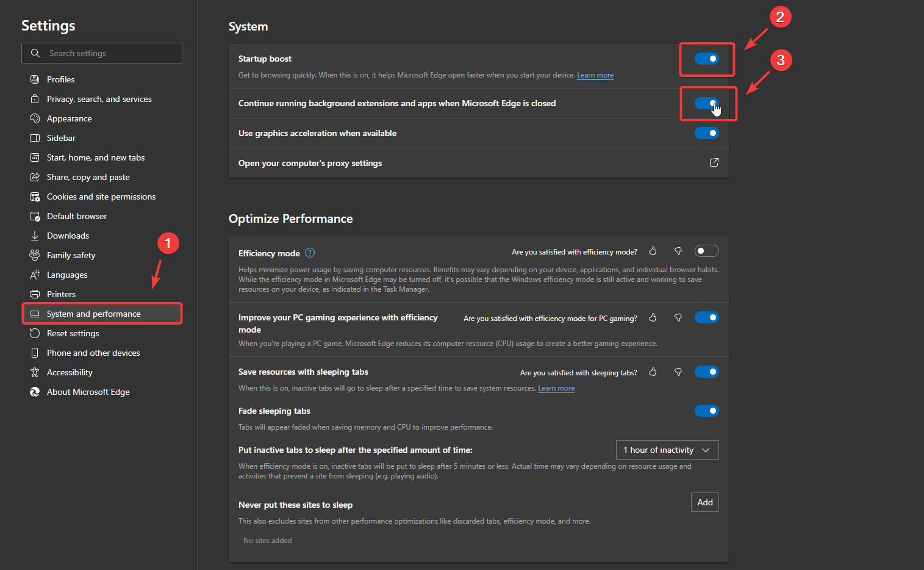Turn off graphics acceleration toggle
This screenshot has height=570, width=924.
(x=706, y=133)
